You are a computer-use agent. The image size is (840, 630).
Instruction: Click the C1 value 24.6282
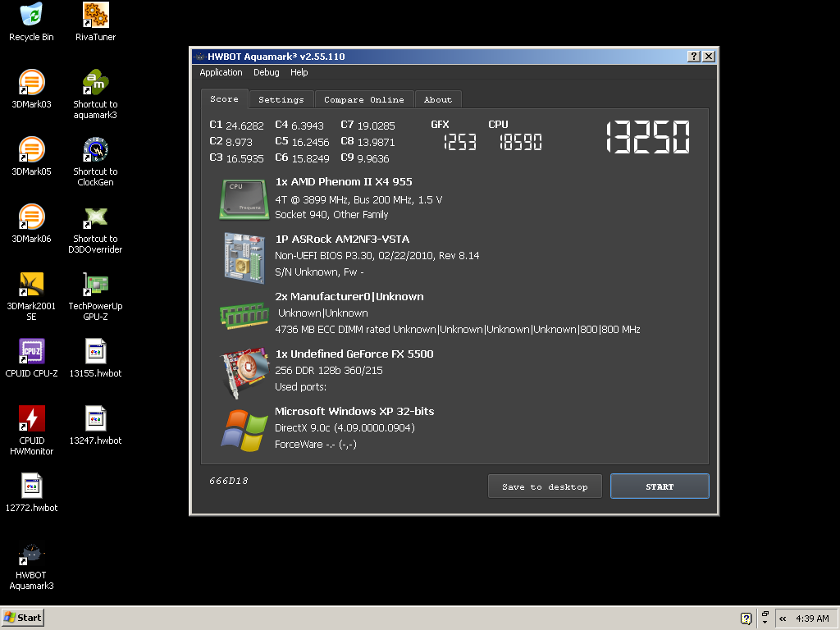(244, 126)
